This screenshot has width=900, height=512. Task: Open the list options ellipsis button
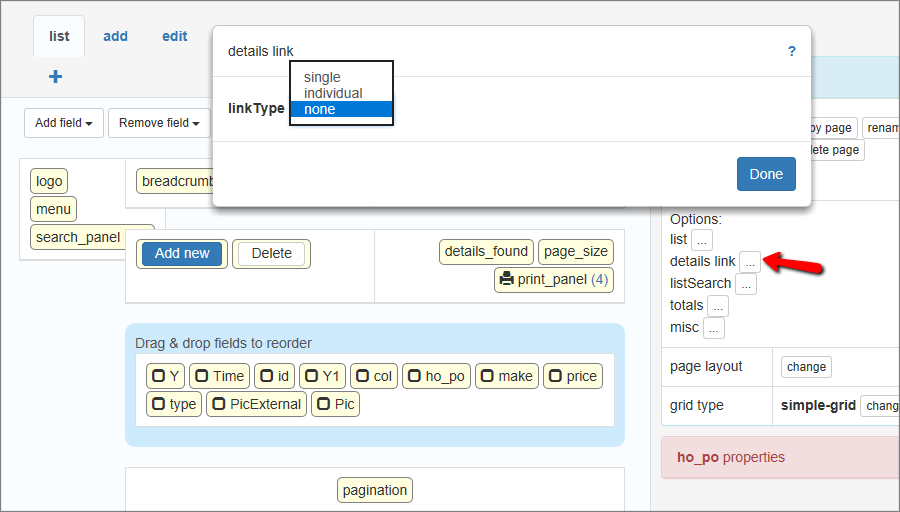pyautogui.click(x=701, y=240)
